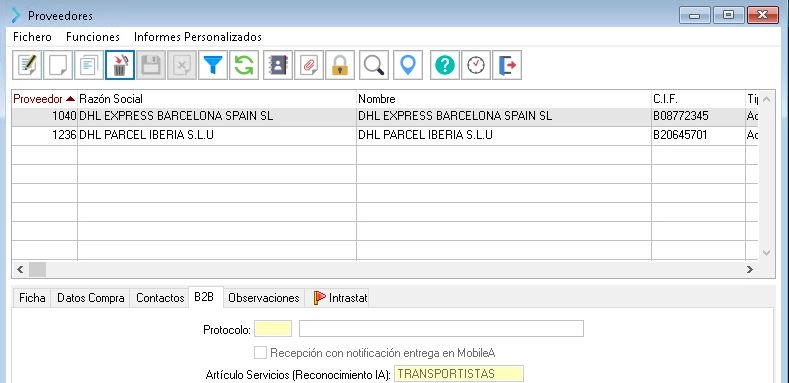Select supplier code 1236 cell
This screenshot has width=789, height=383.
(x=44, y=135)
